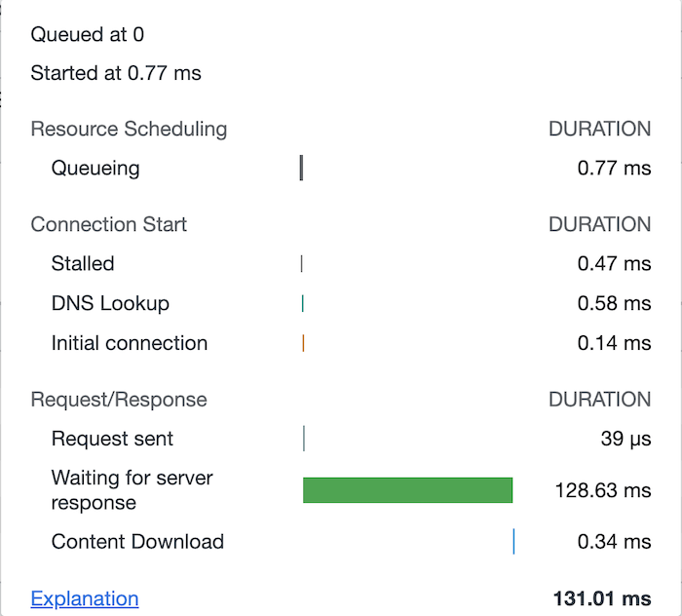Image resolution: width=682 pixels, height=616 pixels.
Task: Click the 39 μs Request sent duration
Action: (x=625, y=439)
